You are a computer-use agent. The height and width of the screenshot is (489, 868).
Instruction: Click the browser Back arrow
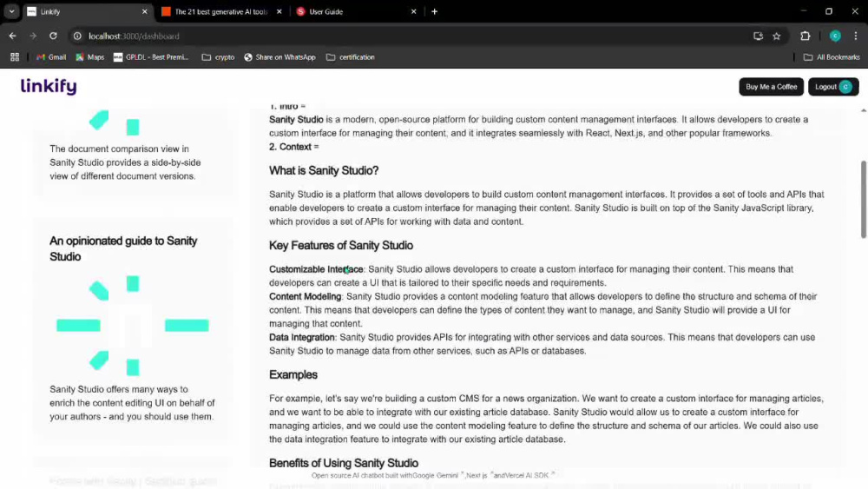pyautogui.click(x=12, y=36)
